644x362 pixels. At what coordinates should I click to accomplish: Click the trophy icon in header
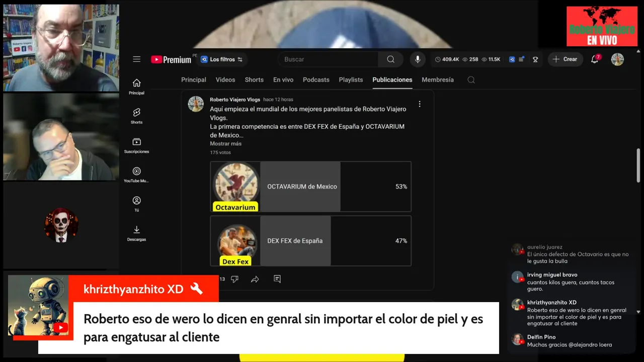point(535,59)
